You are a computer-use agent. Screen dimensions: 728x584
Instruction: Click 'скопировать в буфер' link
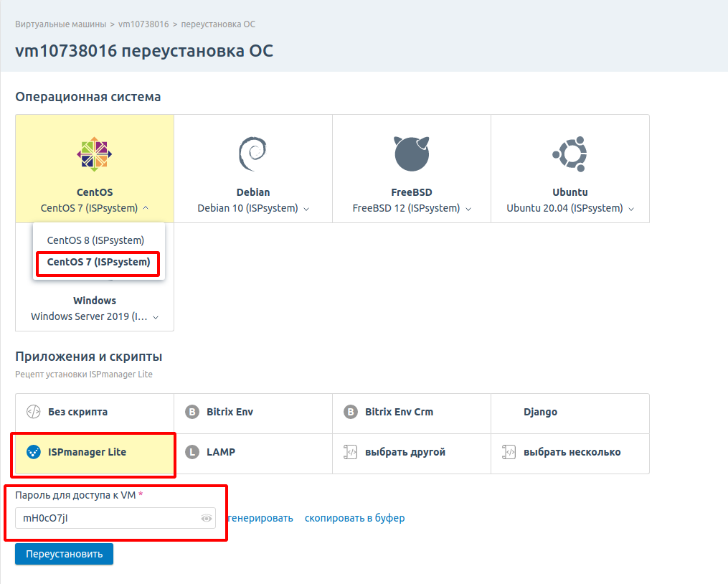pos(355,518)
